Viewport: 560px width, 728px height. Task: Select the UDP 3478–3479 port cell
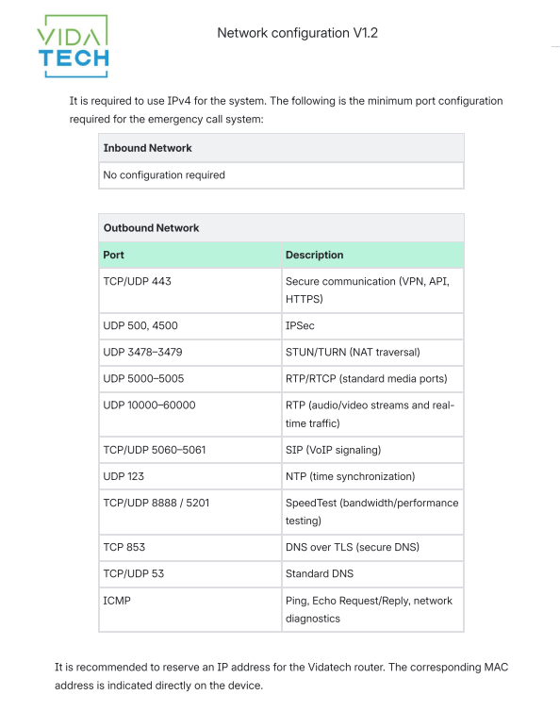(x=189, y=353)
